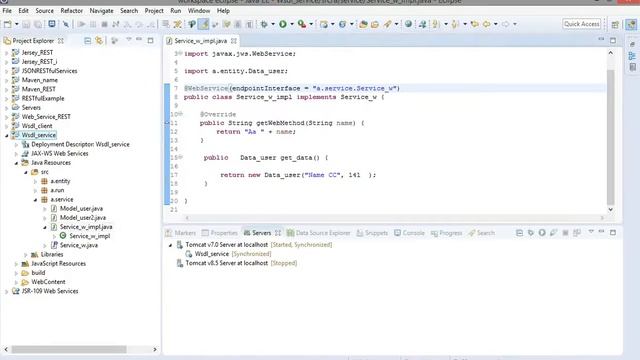This screenshot has width=640, height=360.
Task: Expand the Jersey_REST project
Action: pyautogui.click(x=7, y=53)
